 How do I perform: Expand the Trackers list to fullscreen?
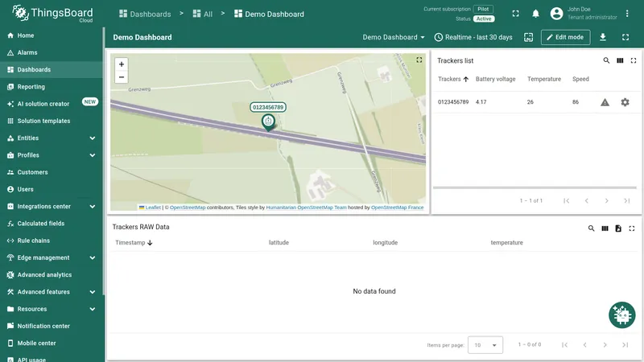coord(634,60)
